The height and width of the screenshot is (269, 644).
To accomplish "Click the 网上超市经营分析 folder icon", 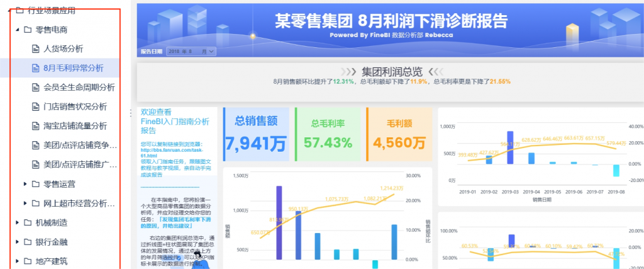I will tap(36, 203).
